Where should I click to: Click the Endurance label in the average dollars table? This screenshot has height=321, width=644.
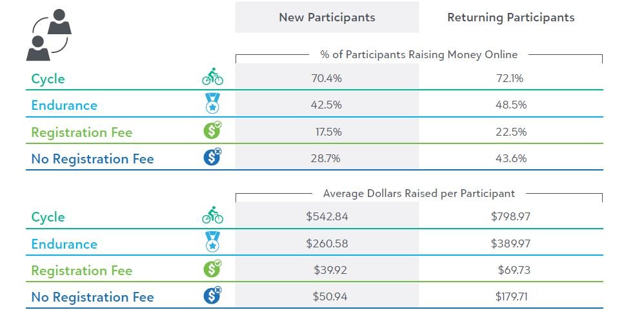[x=64, y=244]
